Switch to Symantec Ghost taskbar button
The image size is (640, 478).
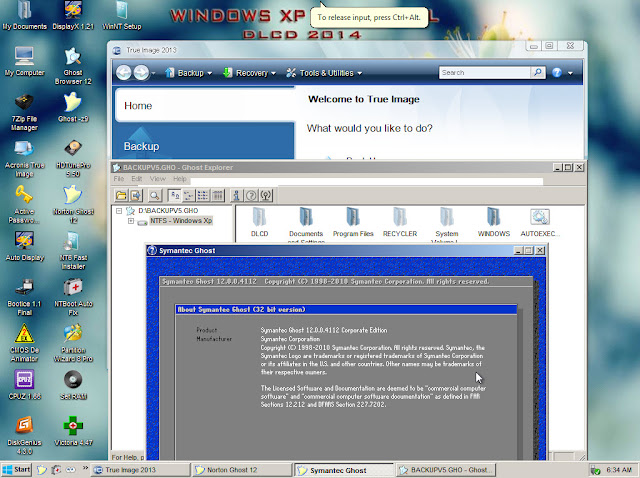pos(344,470)
